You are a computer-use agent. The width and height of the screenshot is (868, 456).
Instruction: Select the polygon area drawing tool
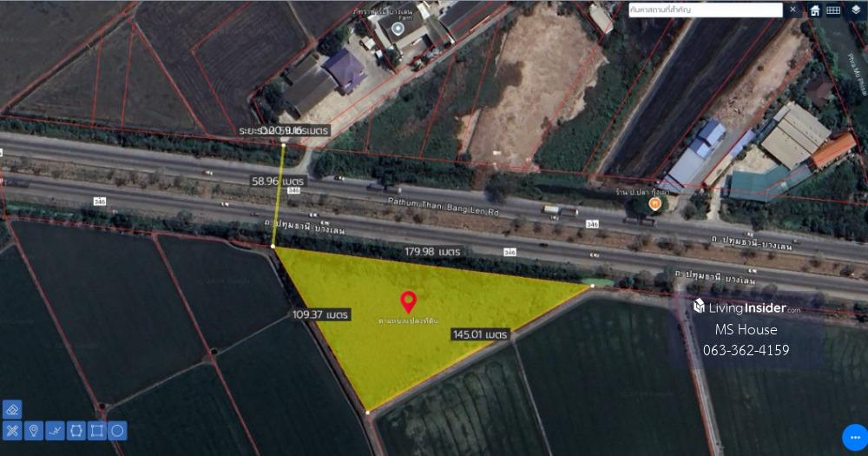tap(76, 431)
